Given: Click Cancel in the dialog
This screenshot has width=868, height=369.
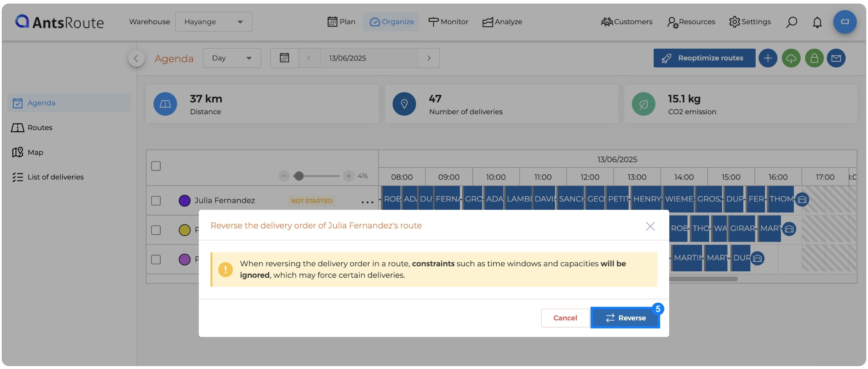Looking at the screenshot, I should tap(565, 318).
